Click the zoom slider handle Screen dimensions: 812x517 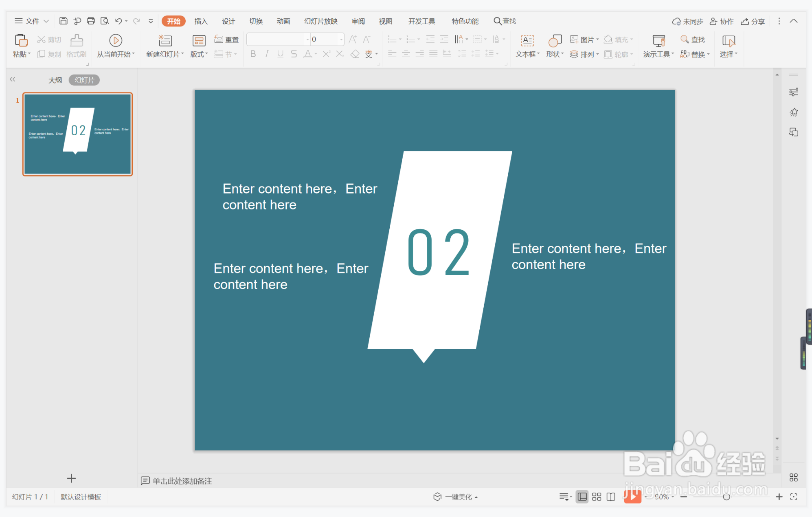click(726, 497)
